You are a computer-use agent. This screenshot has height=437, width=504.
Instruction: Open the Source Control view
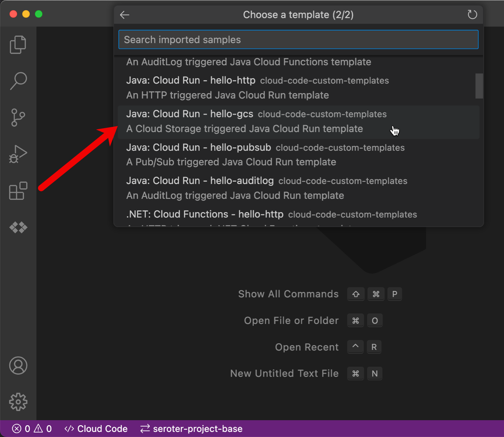pyautogui.click(x=18, y=118)
